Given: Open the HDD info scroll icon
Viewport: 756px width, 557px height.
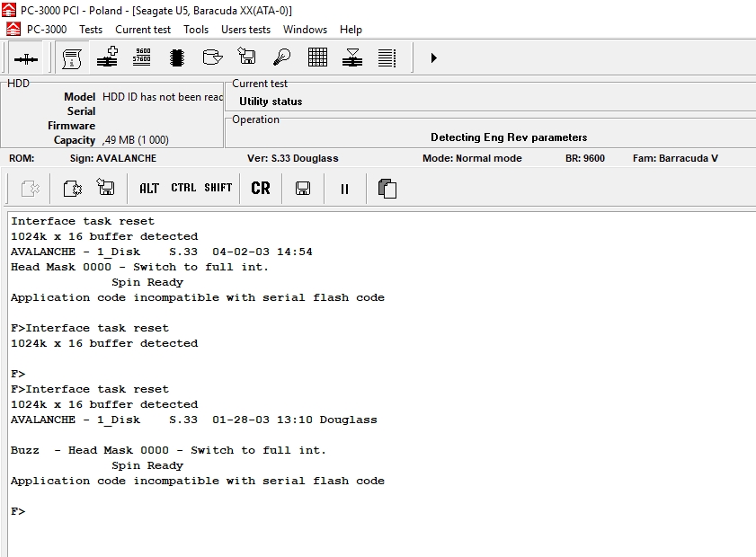Looking at the screenshot, I should point(72,58).
